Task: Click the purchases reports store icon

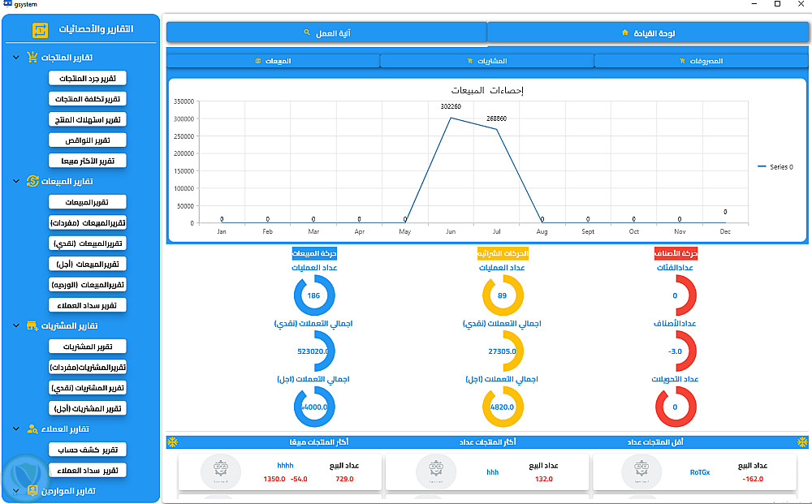Action: pos(32,325)
